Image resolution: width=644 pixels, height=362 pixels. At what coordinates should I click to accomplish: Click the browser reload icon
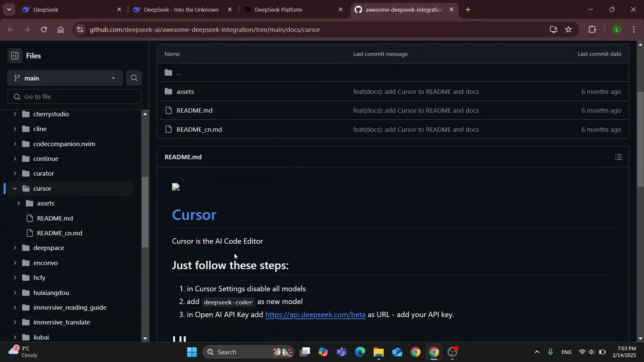point(44,29)
